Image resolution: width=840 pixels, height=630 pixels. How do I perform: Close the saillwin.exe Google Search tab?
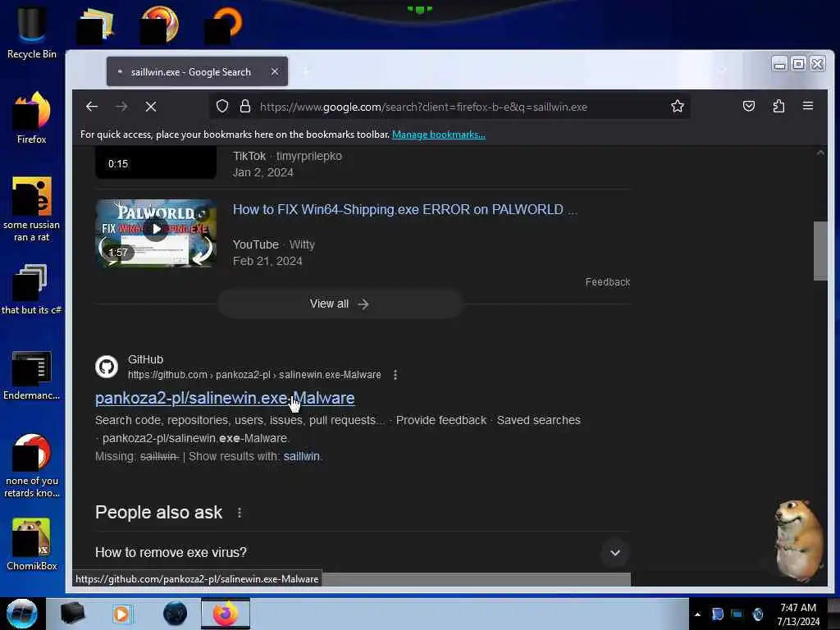pyautogui.click(x=274, y=71)
